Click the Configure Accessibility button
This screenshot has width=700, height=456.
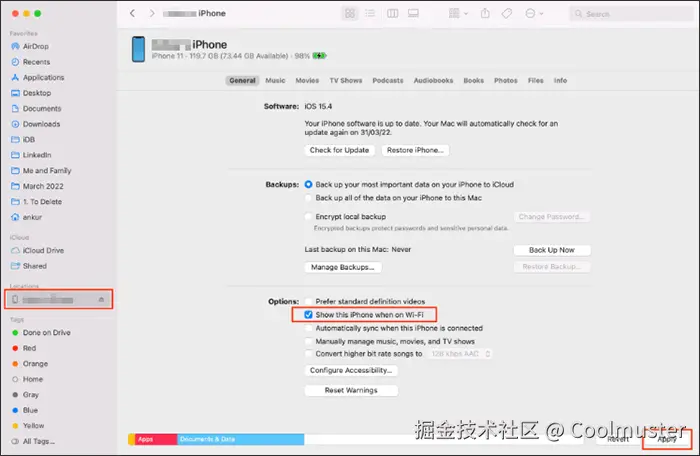click(351, 371)
